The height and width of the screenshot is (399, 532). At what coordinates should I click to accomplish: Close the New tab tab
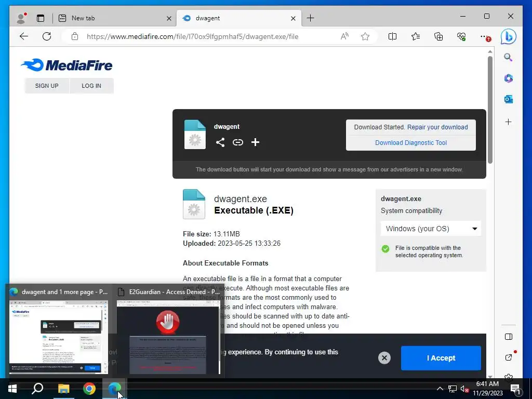point(169,18)
